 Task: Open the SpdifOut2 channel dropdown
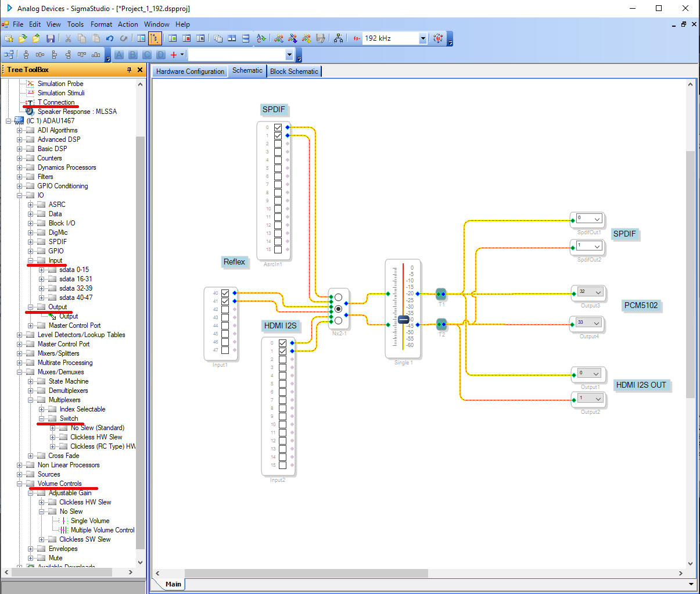pyautogui.click(x=597, y=246)
